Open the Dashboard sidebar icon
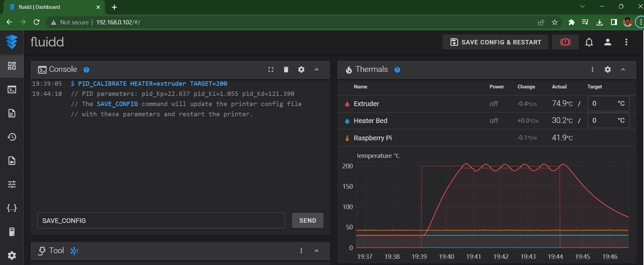The image size is (644, 265). click(x=12, y=66)
